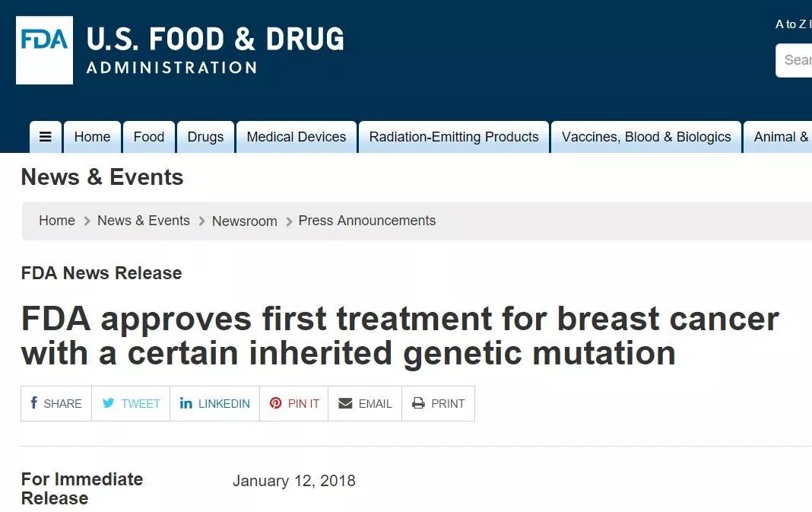Select Radiation-Emitting Products tab
The height and width of the screenshot is (512, 812).
pyautogui.click(x=453, y=137)
